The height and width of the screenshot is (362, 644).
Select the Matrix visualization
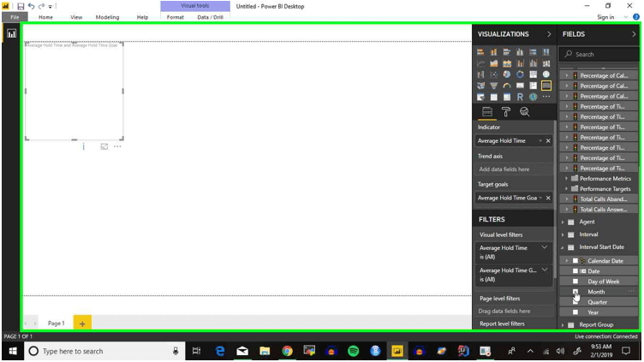(x=507, y=97)
